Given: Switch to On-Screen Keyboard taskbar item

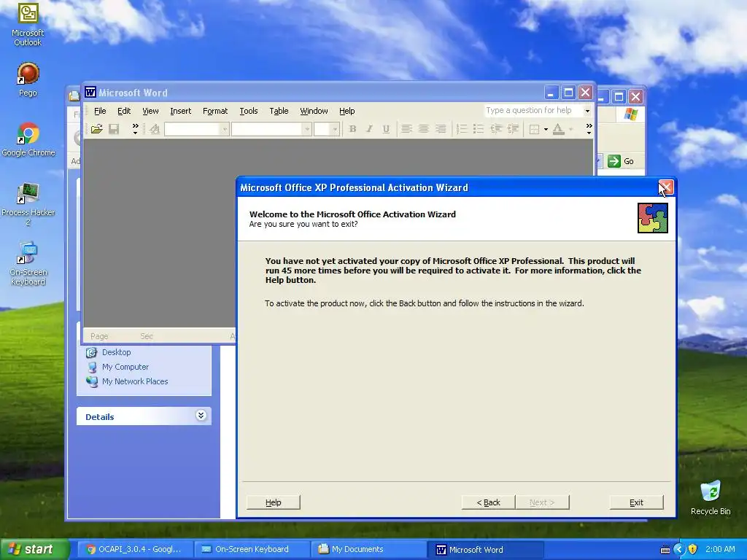Looking at the screenshot, I should tap(252, 550).
